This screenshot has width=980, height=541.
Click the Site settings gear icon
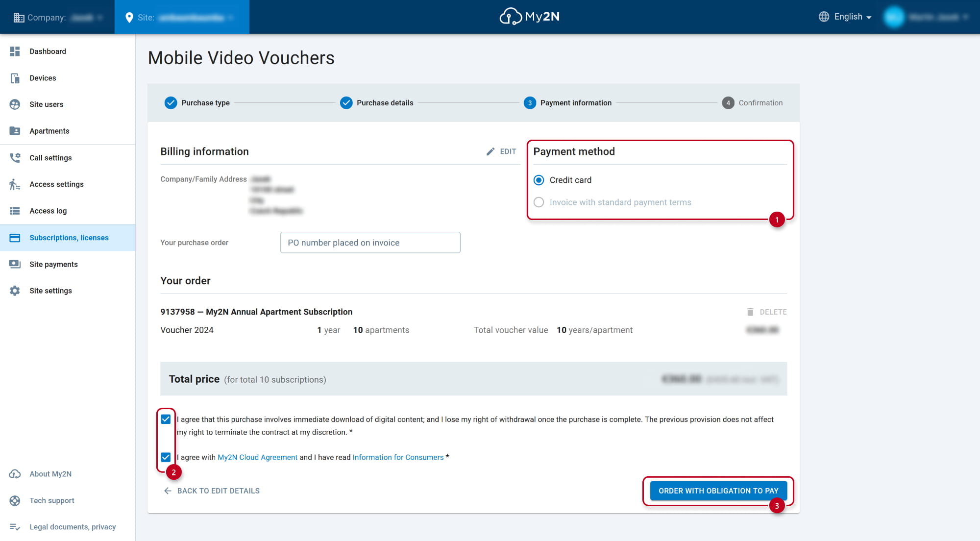[15, 291]
